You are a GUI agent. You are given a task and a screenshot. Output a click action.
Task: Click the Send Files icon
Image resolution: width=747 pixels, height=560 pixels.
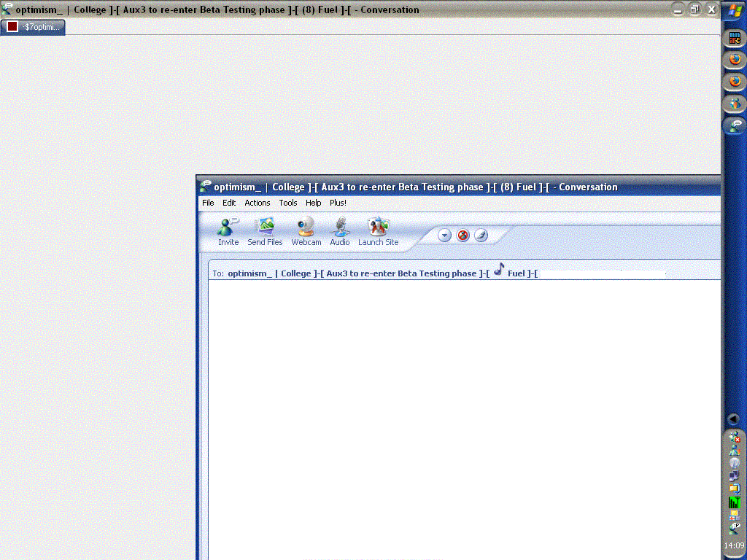(x=265, y=230)
